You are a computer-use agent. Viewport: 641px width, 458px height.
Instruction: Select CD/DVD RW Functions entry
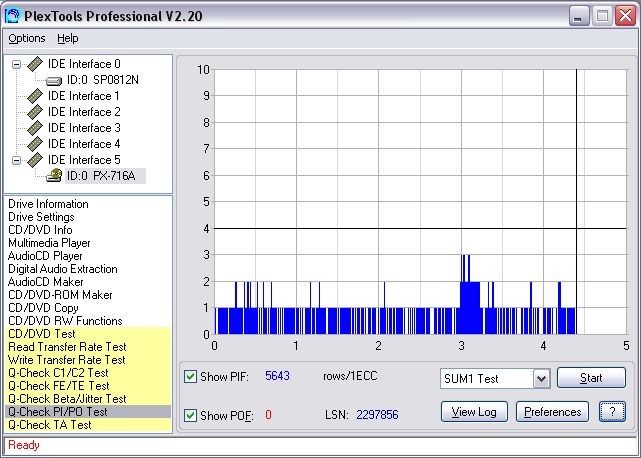pyautogui.click(x=65, y=321)
